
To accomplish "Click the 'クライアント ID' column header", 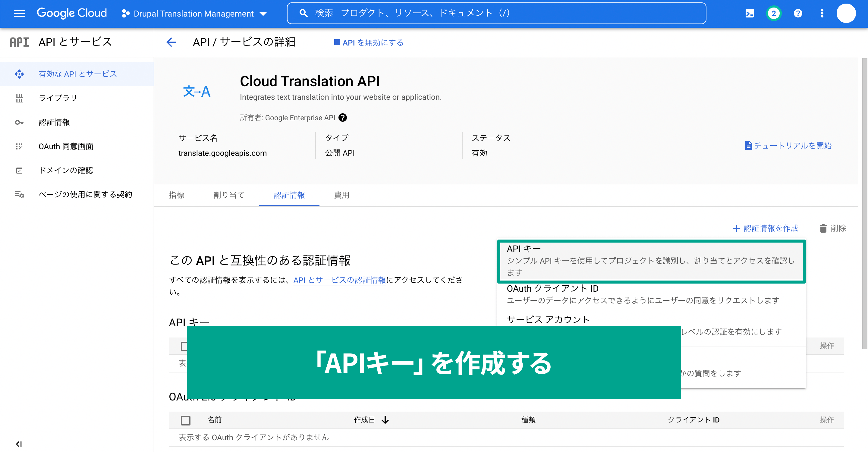I will 693,420.
